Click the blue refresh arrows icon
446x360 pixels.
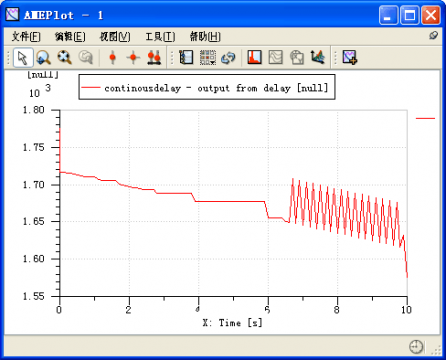pyautogui.click(x=228, y=58)
